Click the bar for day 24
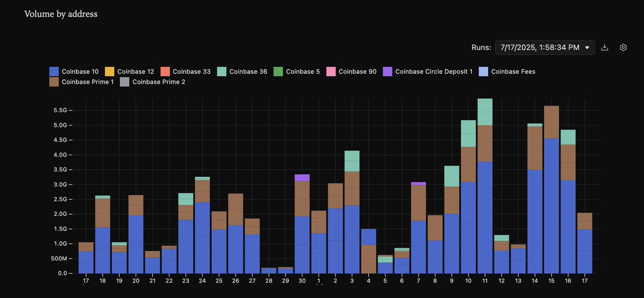Viewport: 644px width, 298px height. click(x=202, y=225)
